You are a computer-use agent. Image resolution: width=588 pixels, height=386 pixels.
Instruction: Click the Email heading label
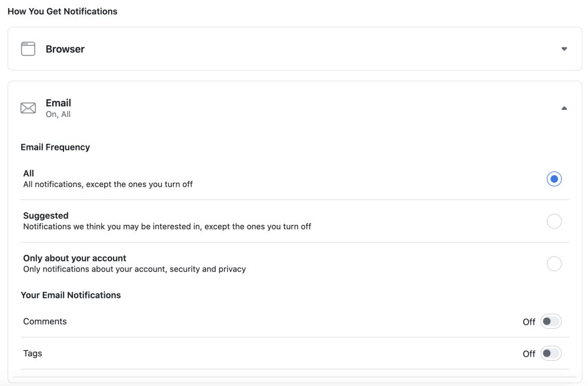tap(58, 103)
